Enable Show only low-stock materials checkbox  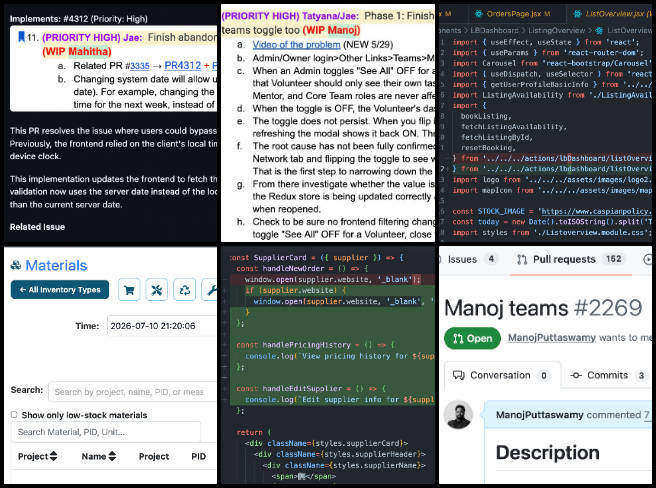(14, 415)
